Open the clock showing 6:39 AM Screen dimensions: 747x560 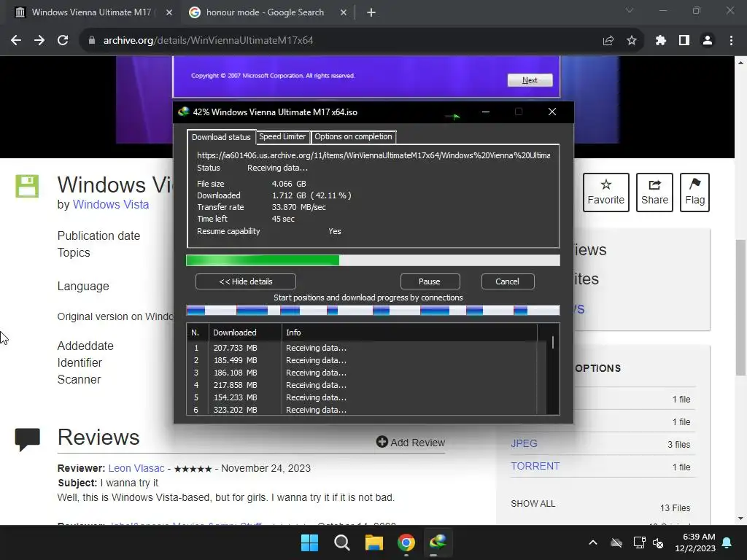coord(695,542)
